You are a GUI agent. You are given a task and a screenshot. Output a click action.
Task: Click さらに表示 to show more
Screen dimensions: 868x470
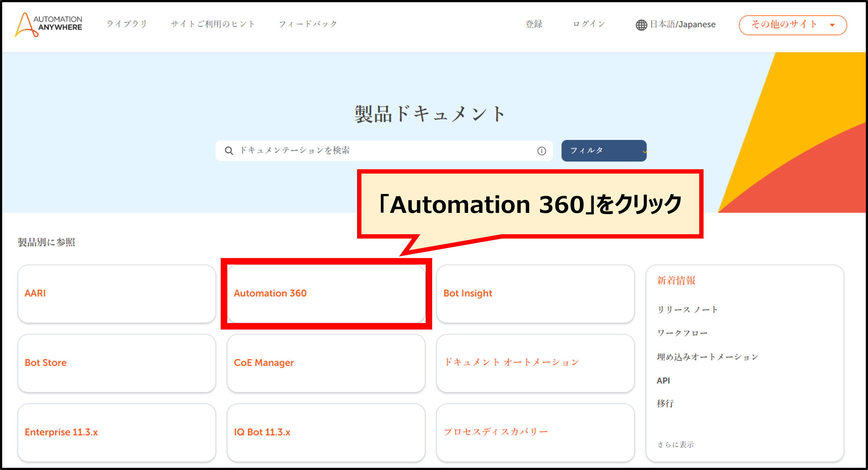pyautogui.click(x=675, y=445)
